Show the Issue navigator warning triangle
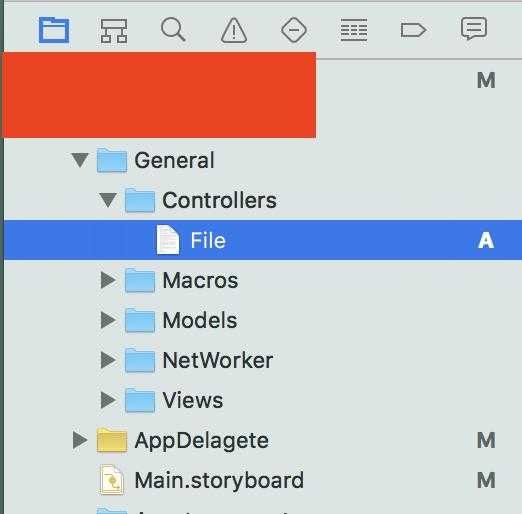 [234, 30]
